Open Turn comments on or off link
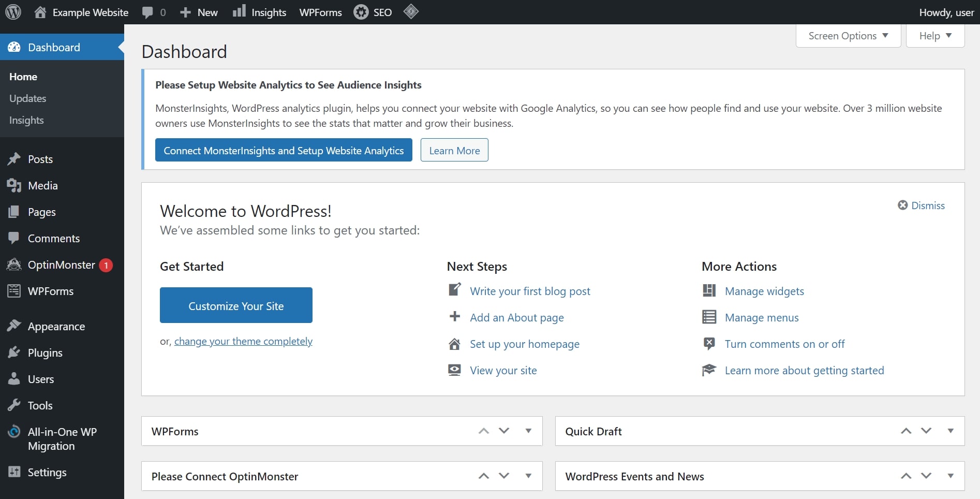Viewport: 980px width, 499px height. pos(784,344)
